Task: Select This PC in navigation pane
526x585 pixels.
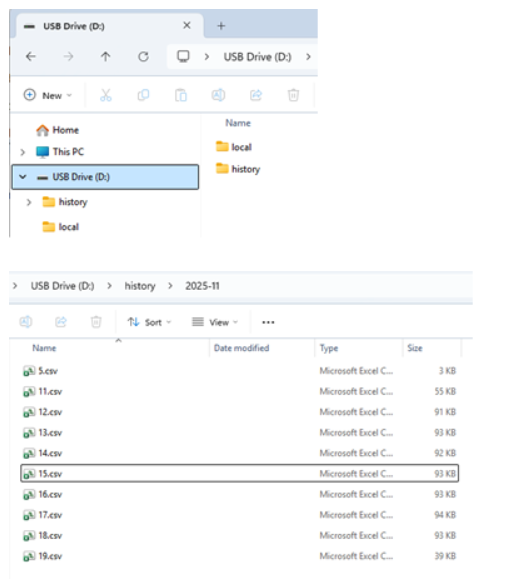Action: point(60,152)
